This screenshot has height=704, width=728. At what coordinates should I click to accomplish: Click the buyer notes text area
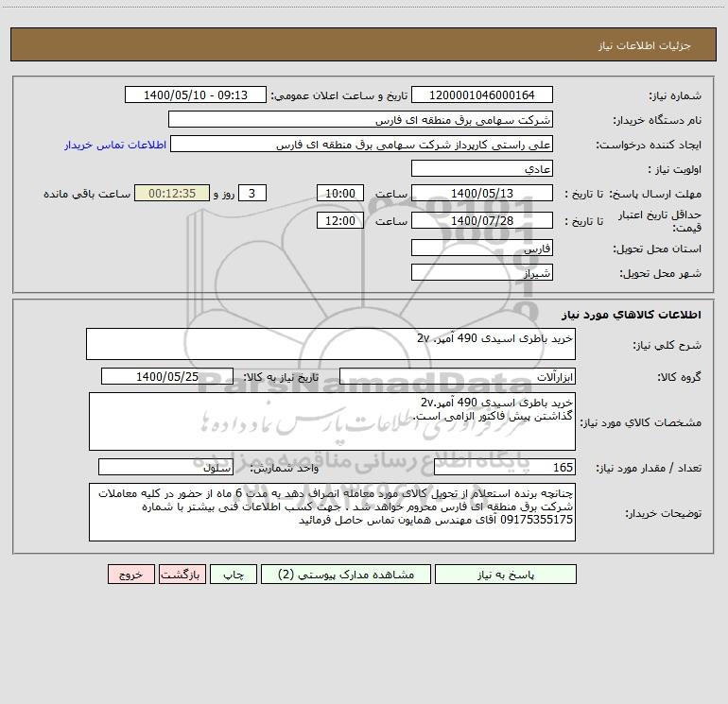tap(332, 512)
